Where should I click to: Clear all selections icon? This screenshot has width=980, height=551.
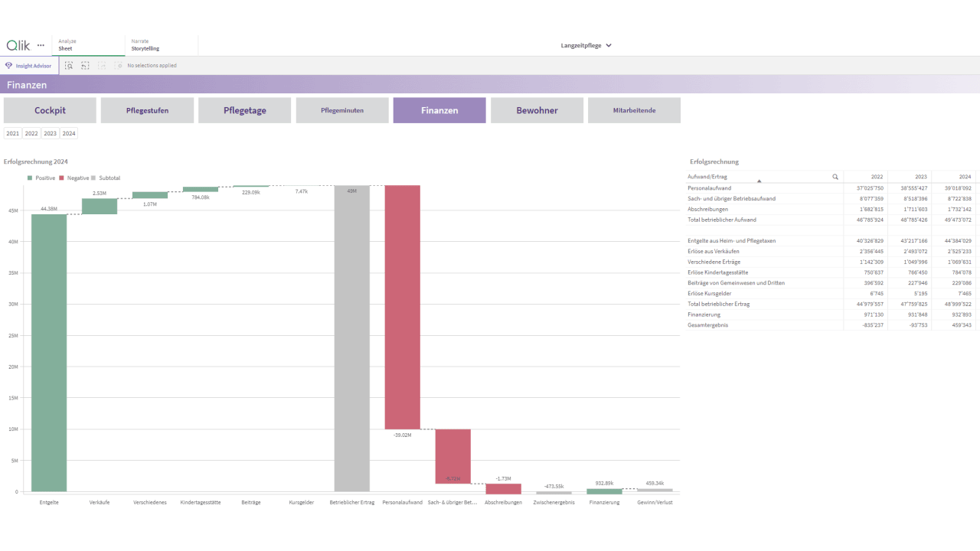[118, 66]
